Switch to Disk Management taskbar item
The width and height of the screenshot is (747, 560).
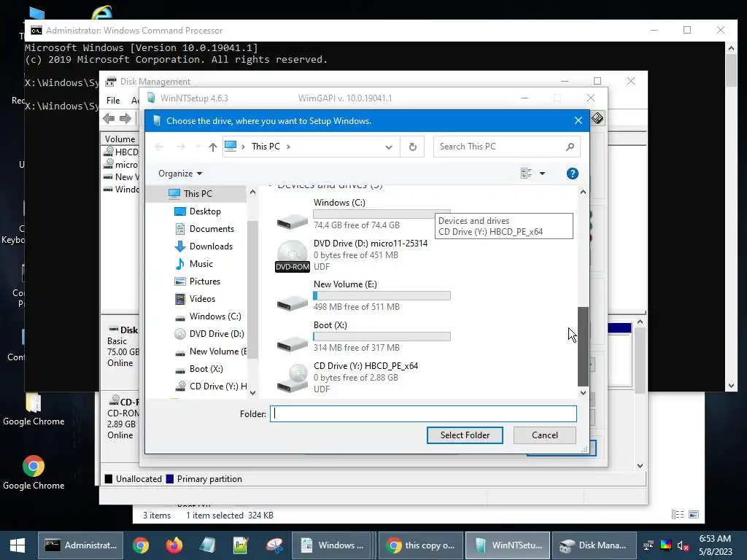pyautogui.click(x=595, y=545)
